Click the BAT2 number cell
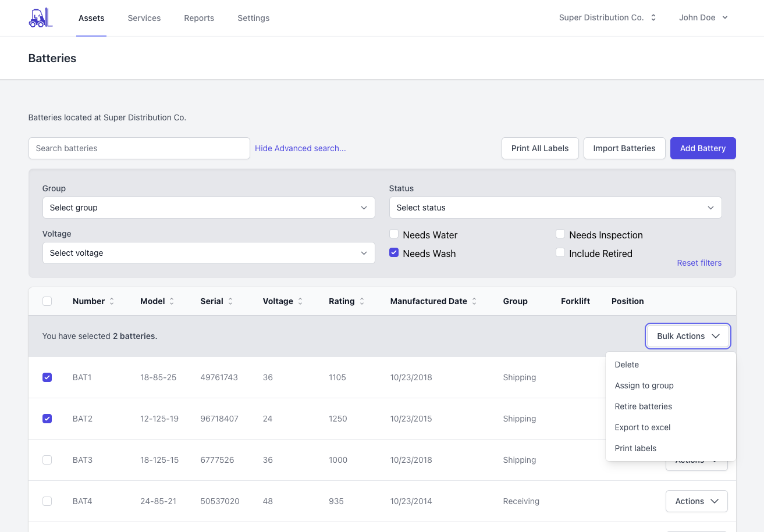This screenshot has width=764, height=532. [x=83, y=419]
